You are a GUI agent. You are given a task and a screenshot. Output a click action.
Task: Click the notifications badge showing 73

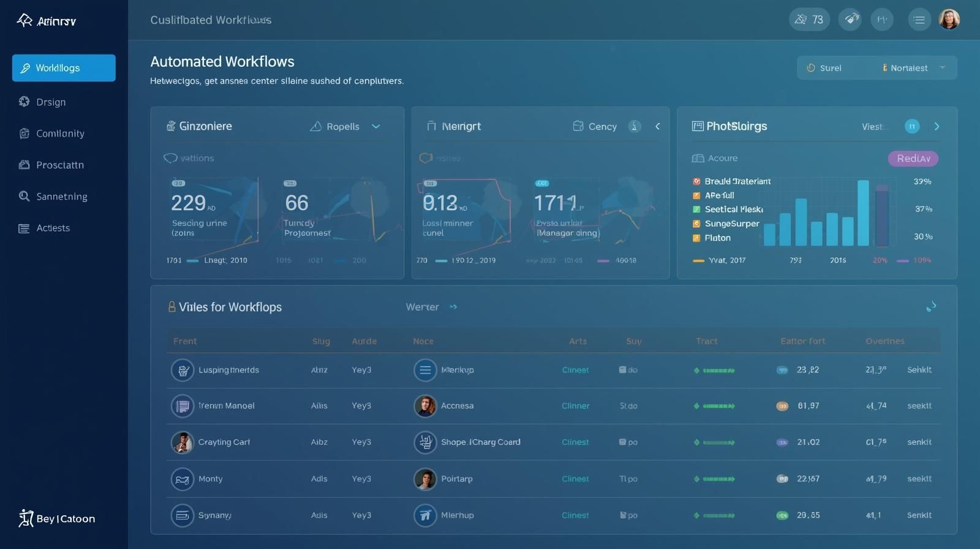click(x=809, y=20)
